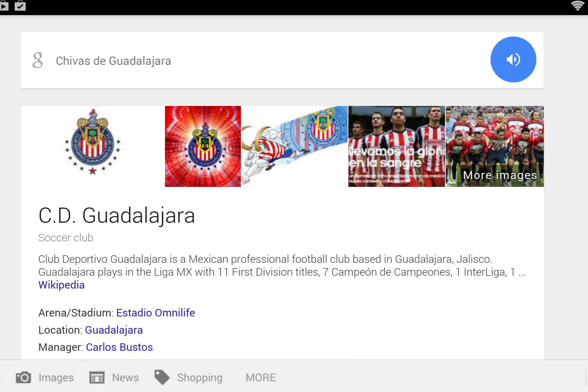Open the Estadio Omnilife link
The width and height of the screenshot is (588, 392).
tap(155, 313)
